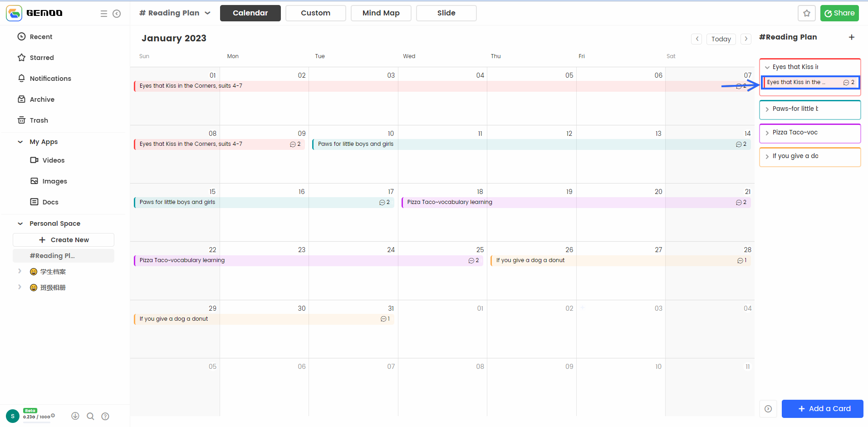Viewport: 868px width, 427px height.
Task: Select the January 30 date cell
Action: click(x=264, y=329)
